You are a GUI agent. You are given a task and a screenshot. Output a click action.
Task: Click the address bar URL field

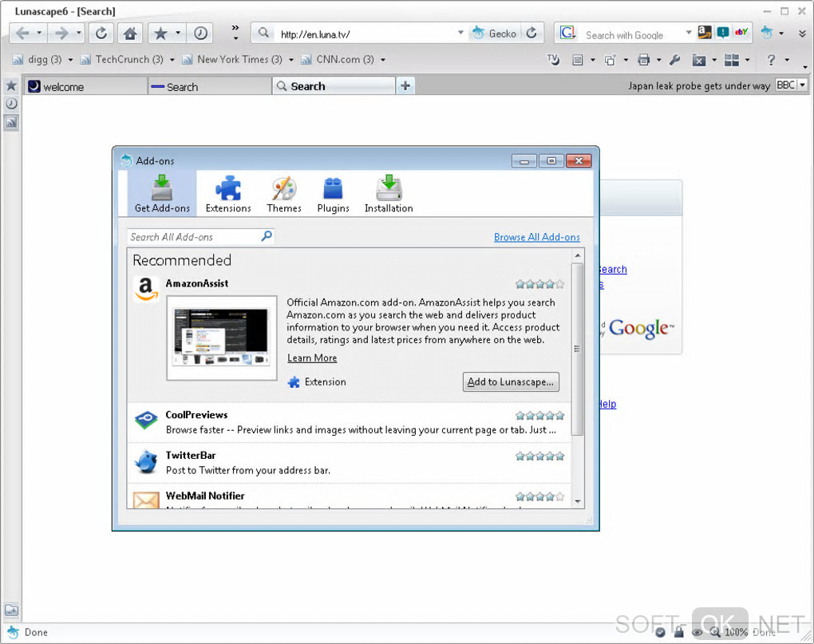[x=366, y=34]
